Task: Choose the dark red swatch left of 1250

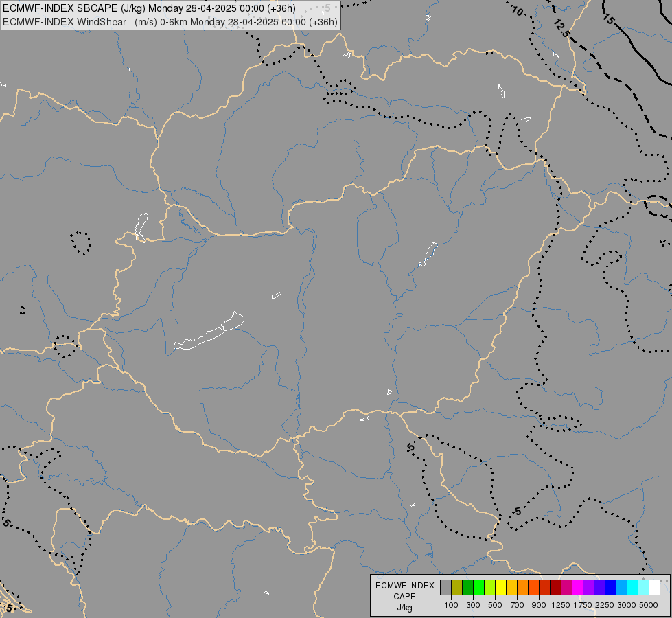Action: (555, 588)
